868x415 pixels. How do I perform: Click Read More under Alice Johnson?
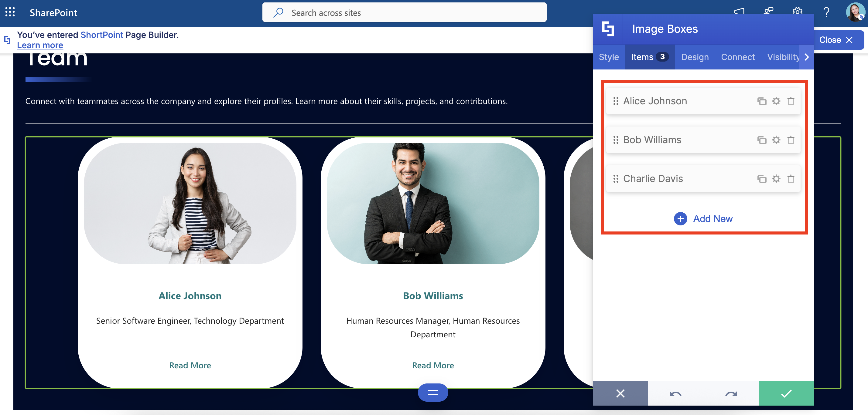coord(190,365)
